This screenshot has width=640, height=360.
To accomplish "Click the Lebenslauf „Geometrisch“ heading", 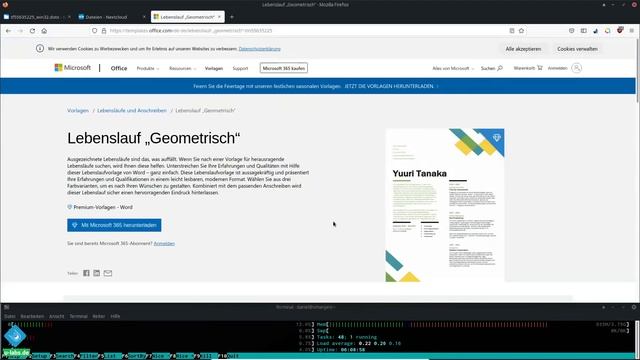I will point(153,138).
